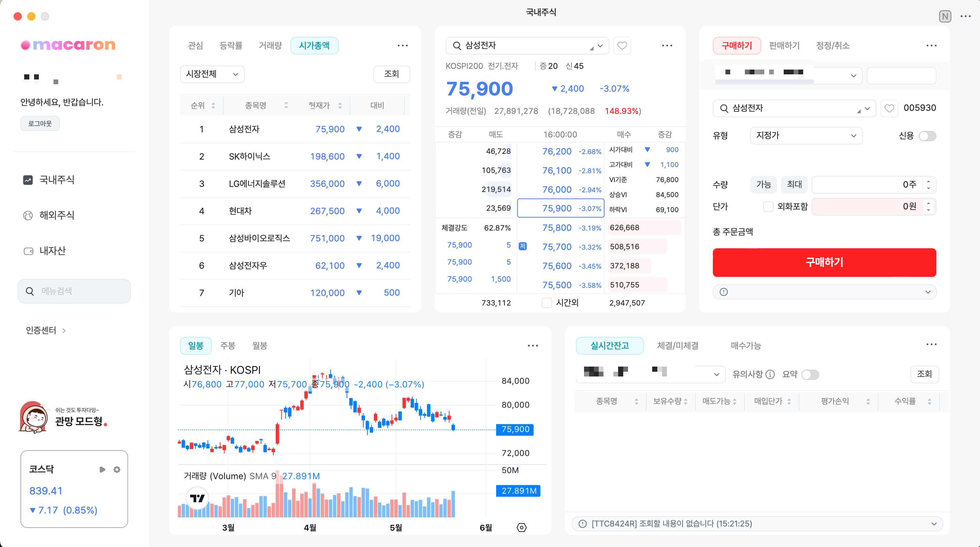Switch to the 판매하기 tab
Image resolution: width=980 pixels, height=547 pixels.
click(x=784, y=46)
